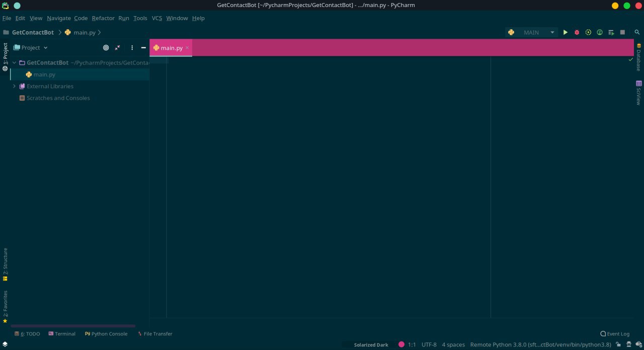This screenshot has width=644, height=350.
Task: Open the TODO tool window
Action: tap(27, 333)
